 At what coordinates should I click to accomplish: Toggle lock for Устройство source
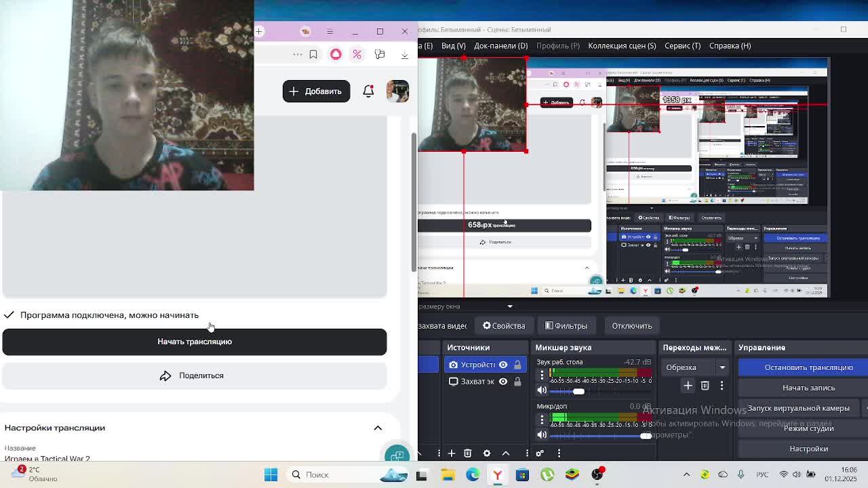pyautogui.click(x=517, y=365)
